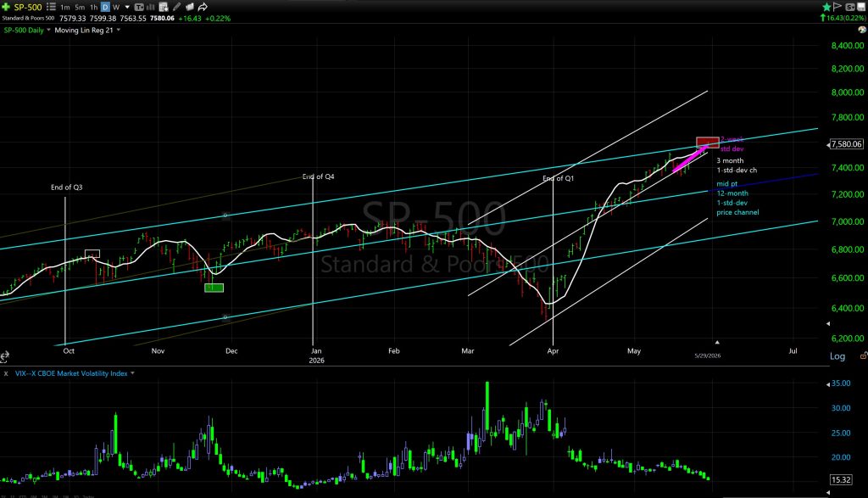The width and height of the screenshot is (868, 498).
Task: Switch to the Weekly (W) timeframe
Action: (116, 7)
